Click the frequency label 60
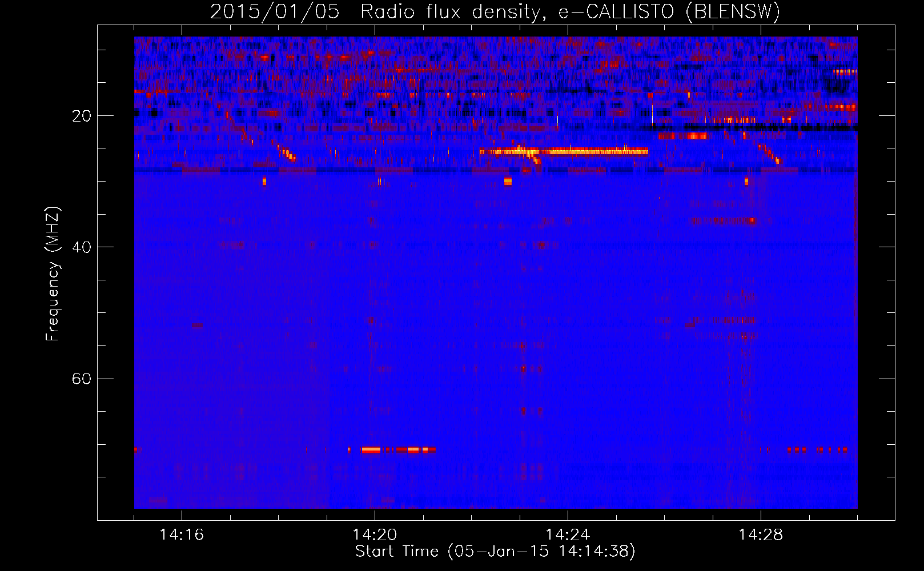 (x=82, y=379)
